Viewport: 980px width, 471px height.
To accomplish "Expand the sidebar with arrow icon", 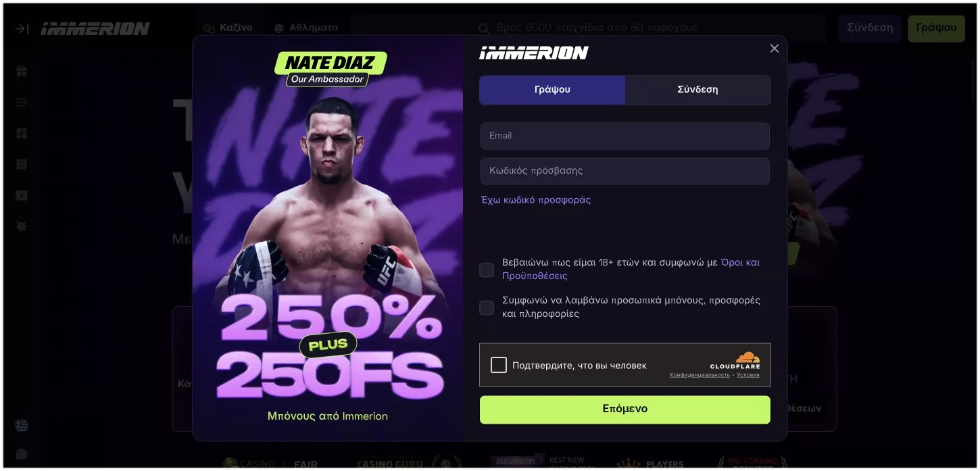I will click(x=22, y=28).
